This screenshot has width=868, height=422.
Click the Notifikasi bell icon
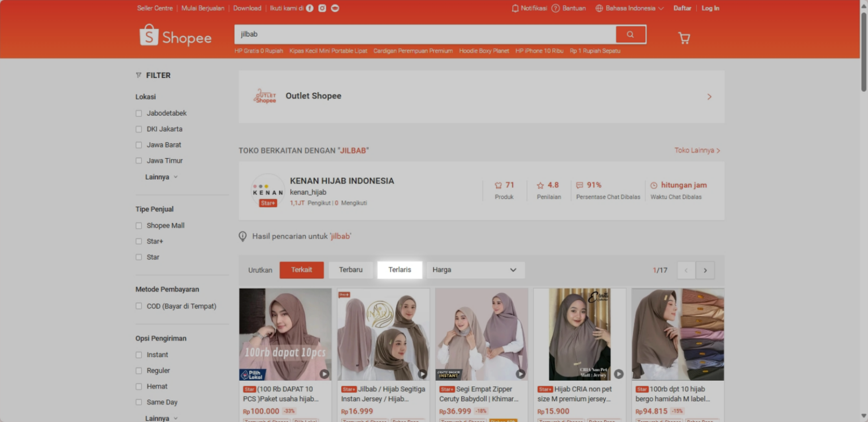point(515,8)
